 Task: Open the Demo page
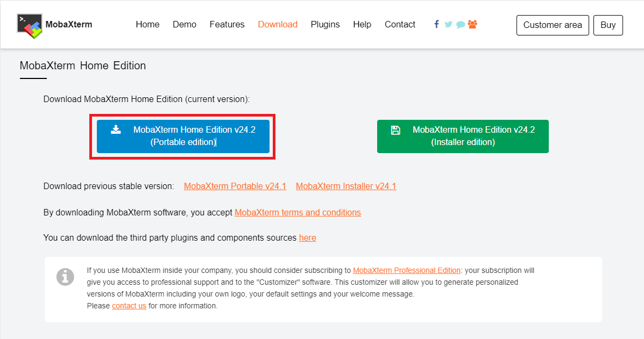point(185,25)
